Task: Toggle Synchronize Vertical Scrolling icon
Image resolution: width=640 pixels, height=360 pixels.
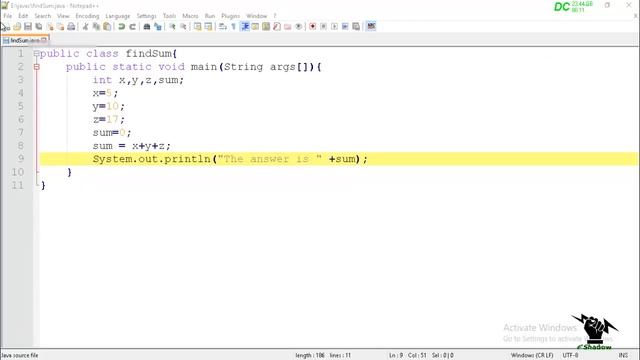Action: (x=198, y=27)
